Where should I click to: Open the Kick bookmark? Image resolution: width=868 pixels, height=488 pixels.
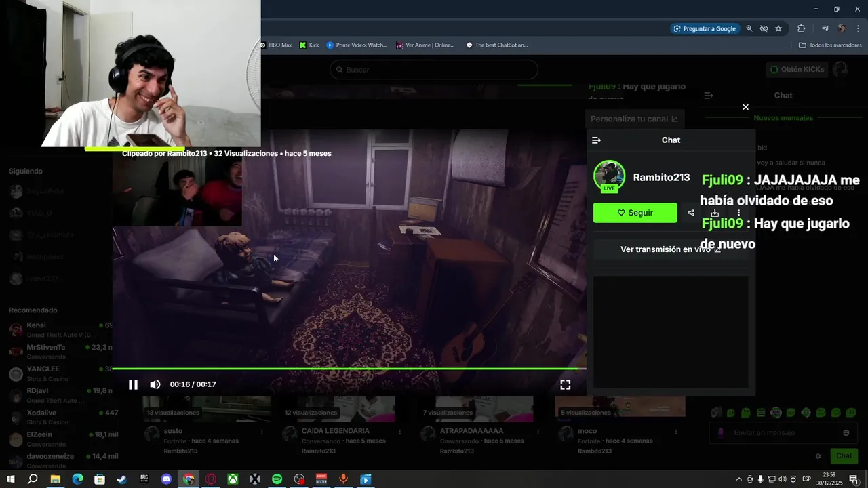309,45
